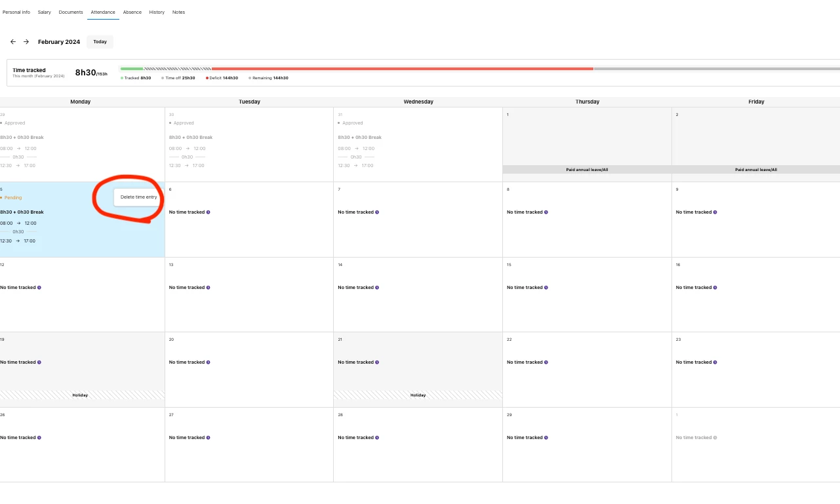This screenshot has height=504, width=840.
Task: Click info icon on day 26
Action: (39, 438)
